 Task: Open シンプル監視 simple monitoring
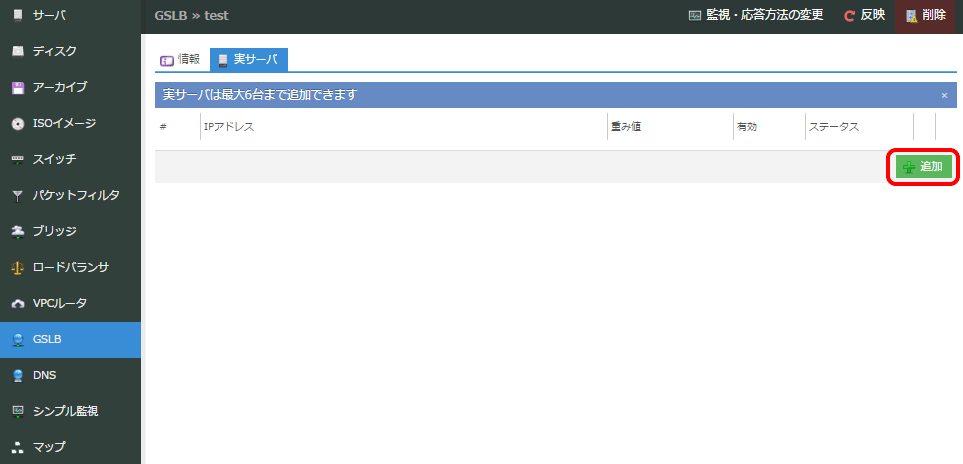pyautogui.click(x=65, y=411)
